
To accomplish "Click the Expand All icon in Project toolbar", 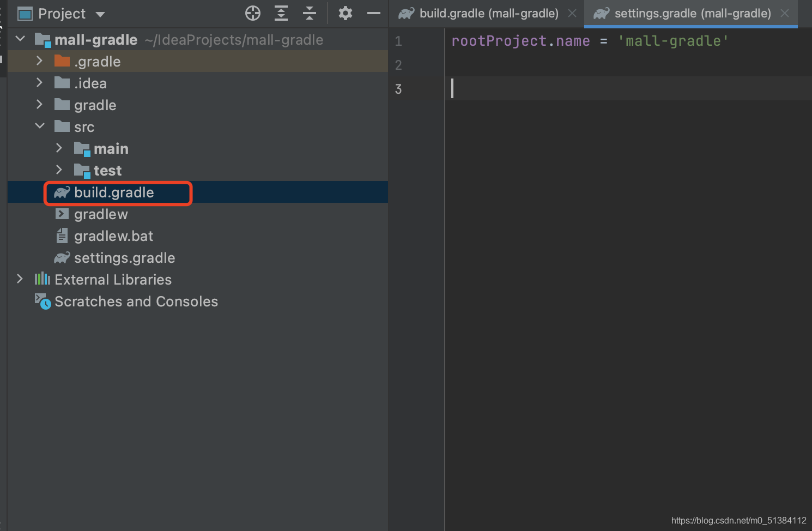I will [281, 13].
